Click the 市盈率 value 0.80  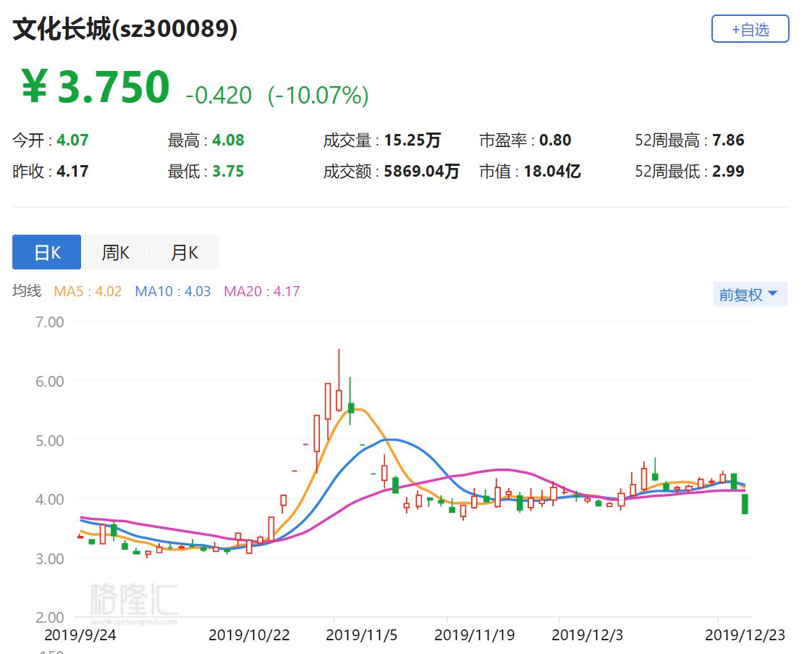(x=555, y=140)
